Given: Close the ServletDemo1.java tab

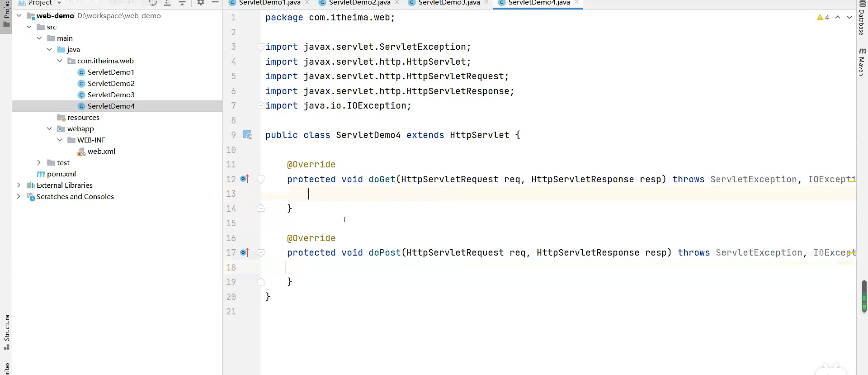Looking at the screenshot, I should point(307,2).
